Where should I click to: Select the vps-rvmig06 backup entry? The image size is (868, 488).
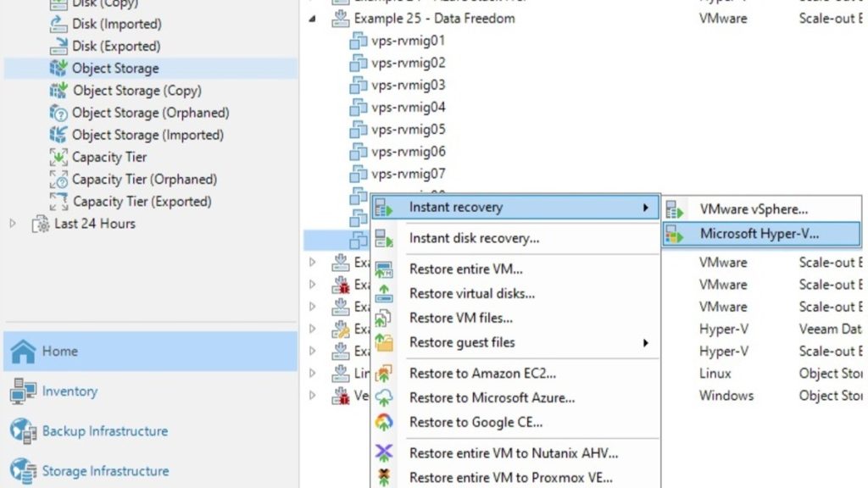coord(409,152)
